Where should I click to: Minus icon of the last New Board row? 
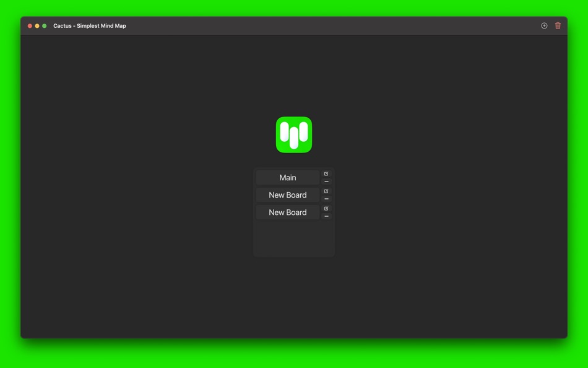tap(326, 216)
